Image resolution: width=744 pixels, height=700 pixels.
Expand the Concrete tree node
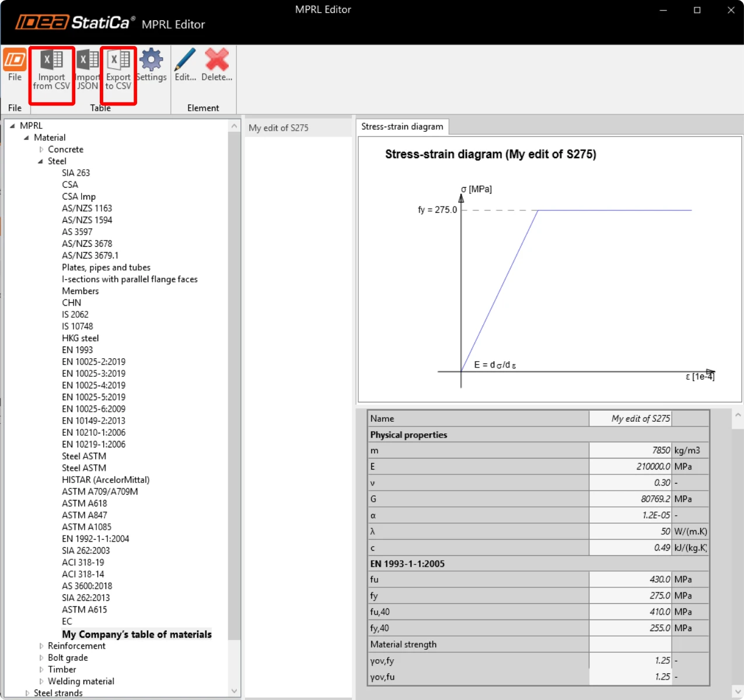[x=41, y=150]
